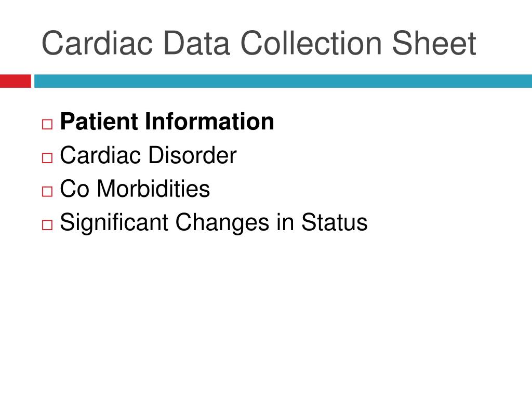The image size is (532, 399).
Task: Click the square bullet beside Cardiac Disorder
Action: pos(47,158)
